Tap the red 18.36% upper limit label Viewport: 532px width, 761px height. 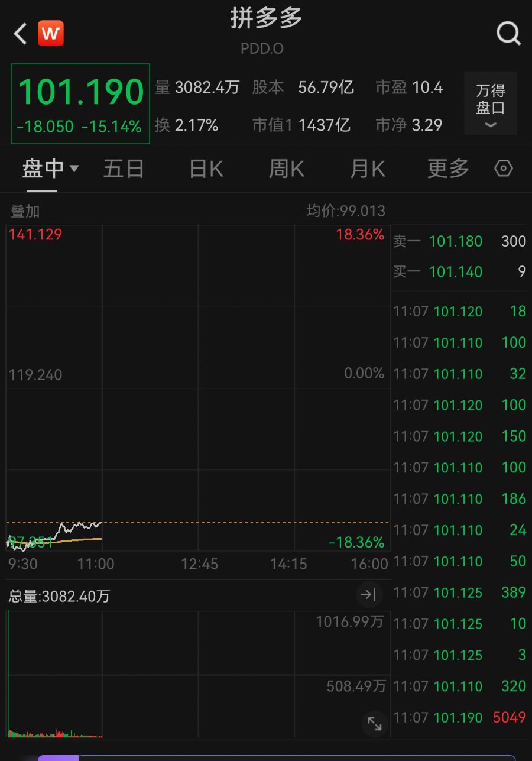[360, 235]
